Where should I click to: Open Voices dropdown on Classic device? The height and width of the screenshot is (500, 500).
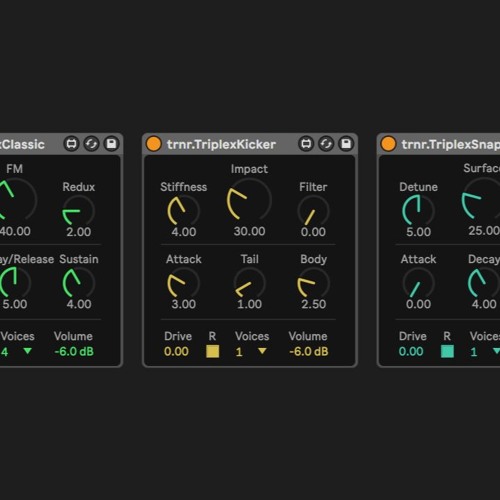tap(17, 352)
